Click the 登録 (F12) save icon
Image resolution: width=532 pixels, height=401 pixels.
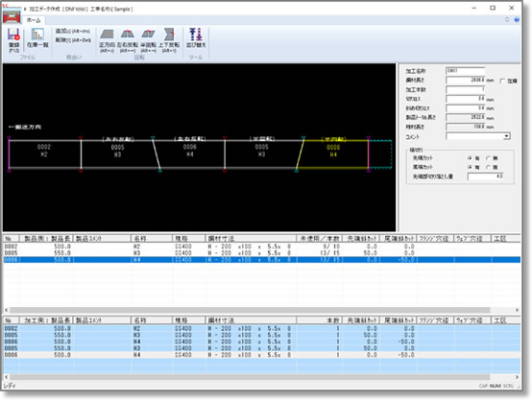(13, 40)
